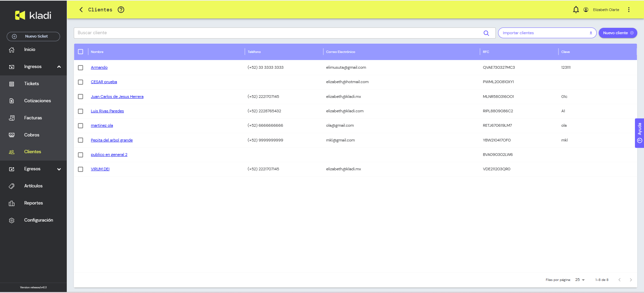Go back using the arrow beside Clientes
This screenshot has height=293, width=644.
point(81,10)
